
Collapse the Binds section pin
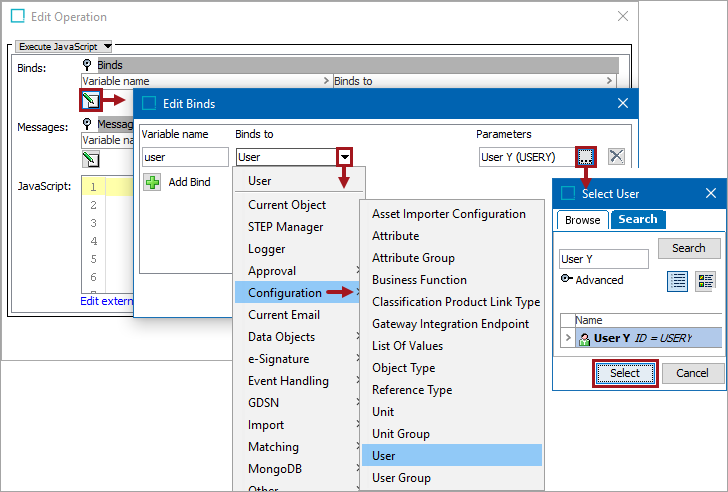pos(87,65)
